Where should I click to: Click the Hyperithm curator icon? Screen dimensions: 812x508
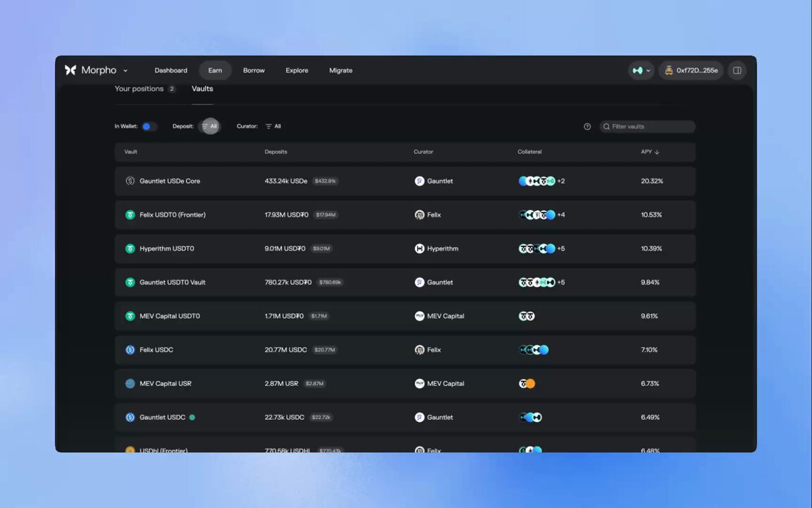click(x=420, y=248)
